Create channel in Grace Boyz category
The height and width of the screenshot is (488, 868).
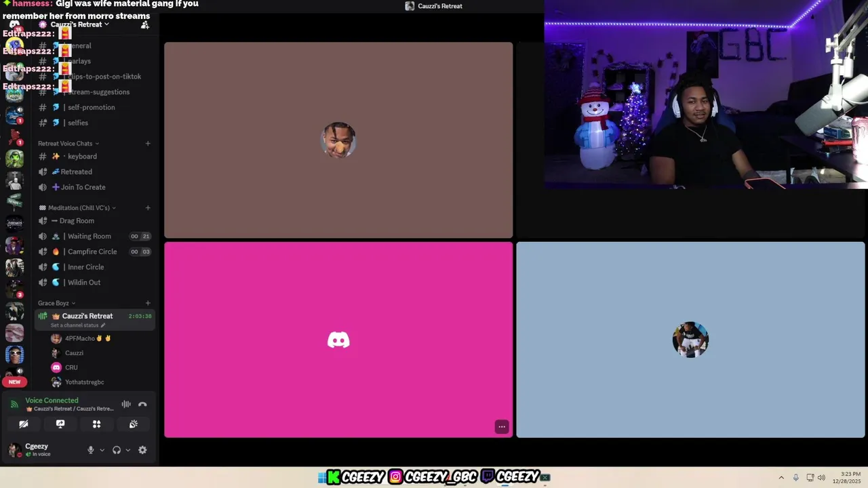pos(148,303)
